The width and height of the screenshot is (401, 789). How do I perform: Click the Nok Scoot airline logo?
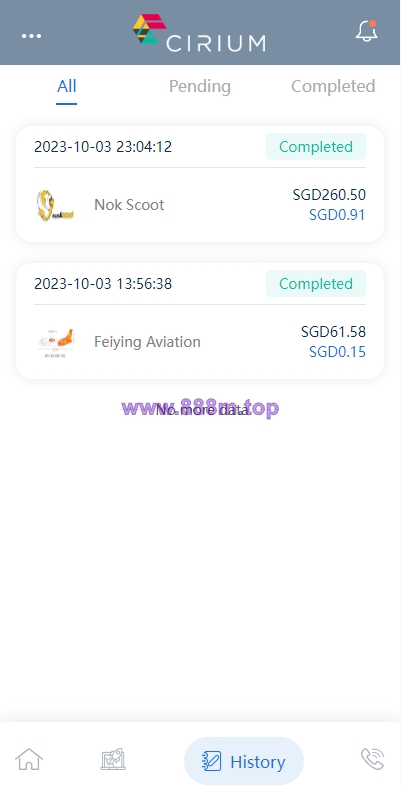tap(55, 205)
